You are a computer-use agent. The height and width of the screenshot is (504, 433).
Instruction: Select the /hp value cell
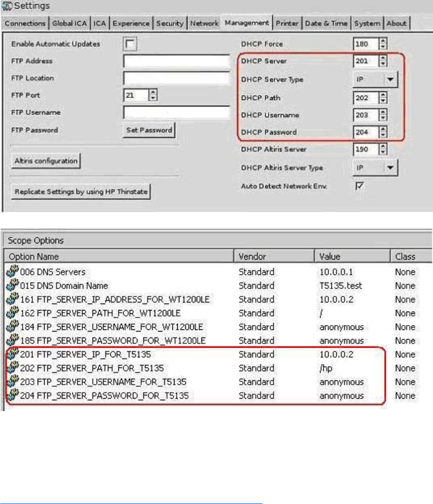coord(326,369)
